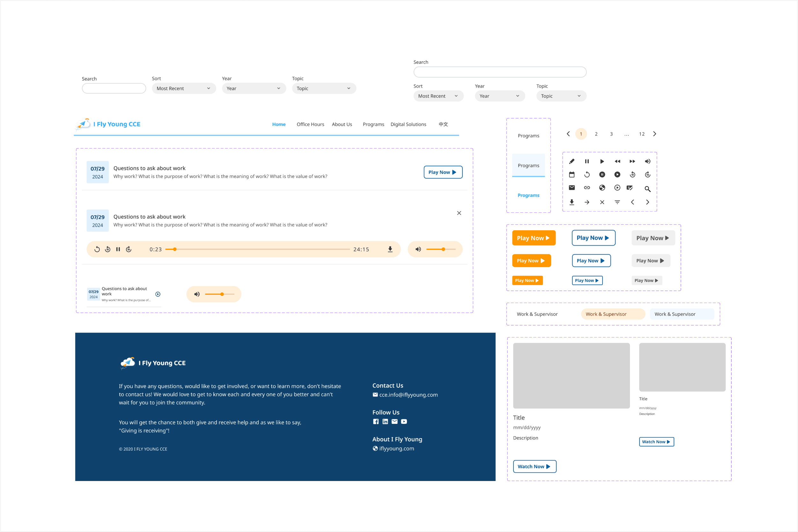This screenshot has width=798, height=532.
Task: Select page 2 in the pagination
Action: point(596,134)
